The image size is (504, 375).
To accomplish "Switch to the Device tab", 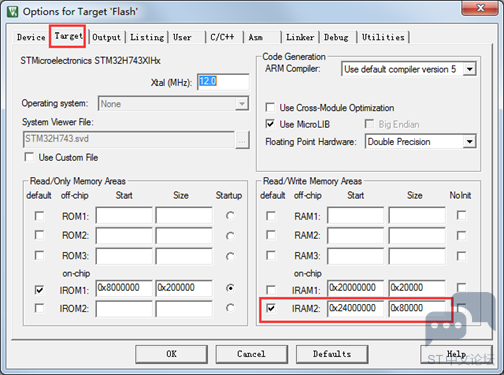I will click(31, 37).
